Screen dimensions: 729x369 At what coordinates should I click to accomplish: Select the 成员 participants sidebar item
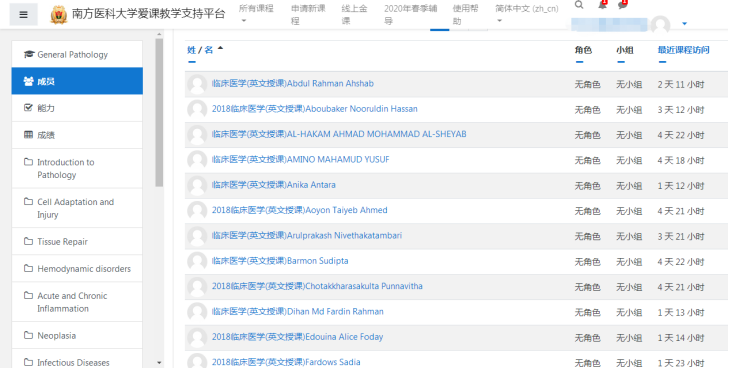coord(77,81)
